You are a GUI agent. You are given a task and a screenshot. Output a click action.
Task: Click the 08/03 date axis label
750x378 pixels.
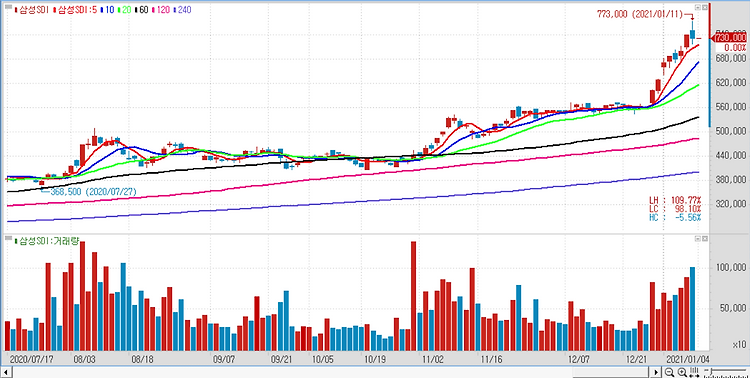(x=85, y=359)
